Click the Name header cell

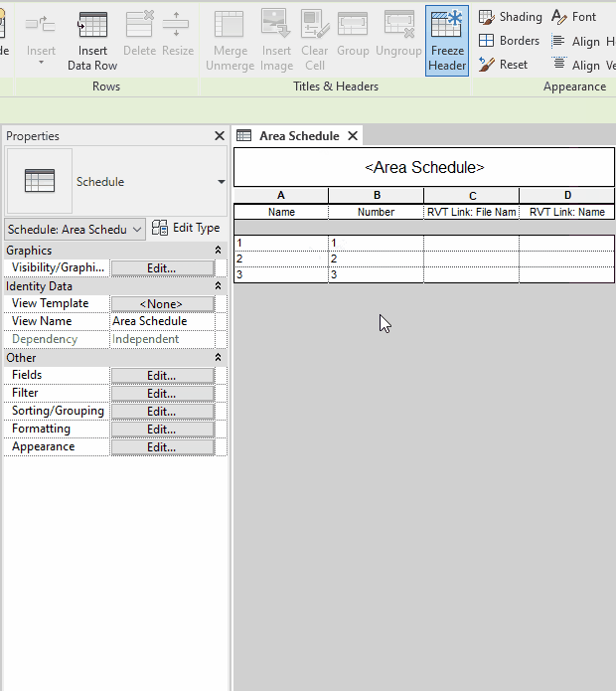pos(281,212)
